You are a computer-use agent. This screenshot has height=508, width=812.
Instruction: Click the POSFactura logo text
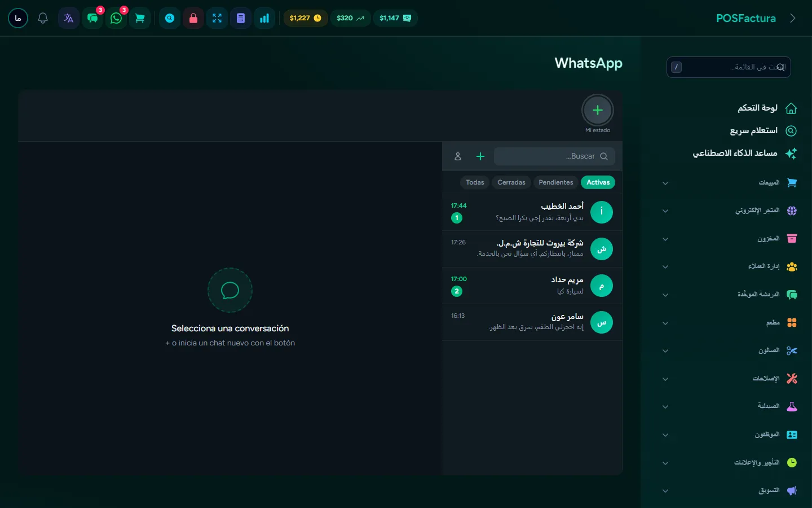coord(746,18)
